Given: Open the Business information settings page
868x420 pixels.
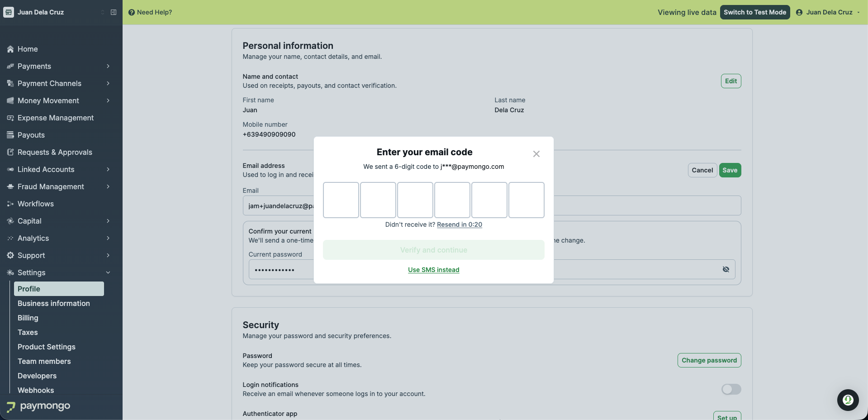Looking at the screenshot, I should pyautogui.click(x=54, y=303).
